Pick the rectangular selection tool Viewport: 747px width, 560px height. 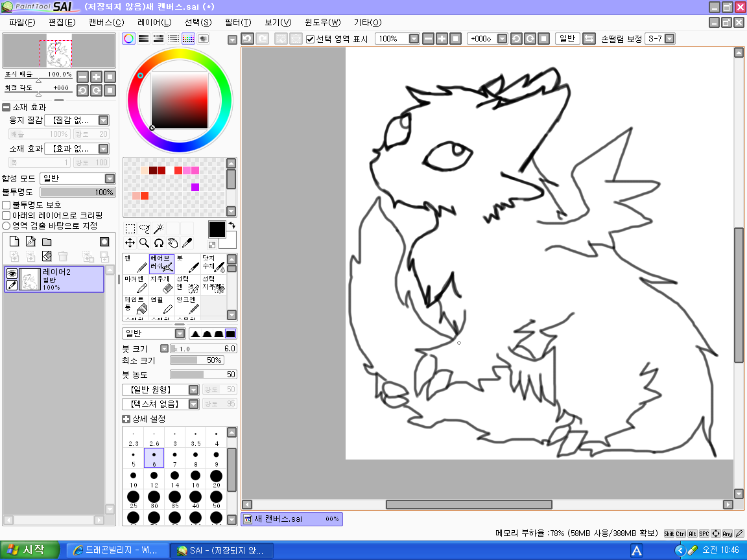point(130,229)
